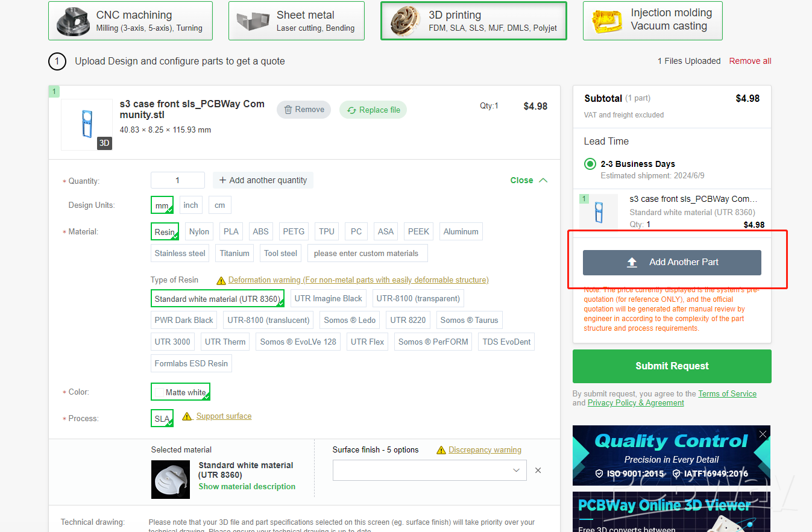Select UTR Flex resin
812x532 pixels.
point(368,342)
